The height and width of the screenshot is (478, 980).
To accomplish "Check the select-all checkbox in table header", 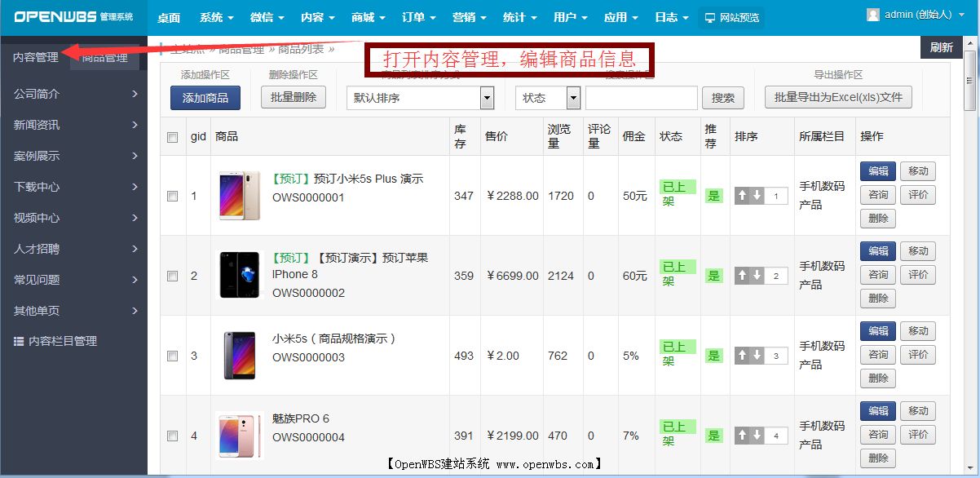I will tap(172, 137).
